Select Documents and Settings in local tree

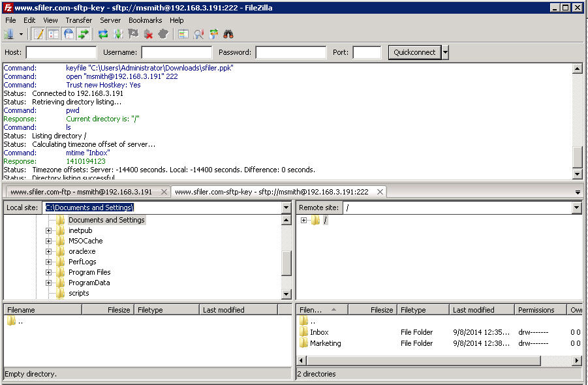[106, 220]
